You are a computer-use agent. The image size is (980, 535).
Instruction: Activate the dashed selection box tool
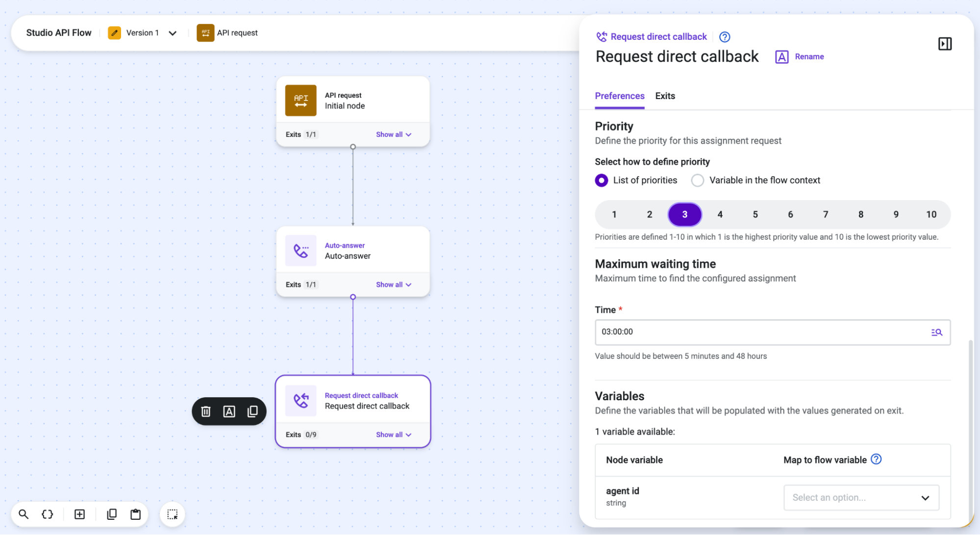pos(173,514)
